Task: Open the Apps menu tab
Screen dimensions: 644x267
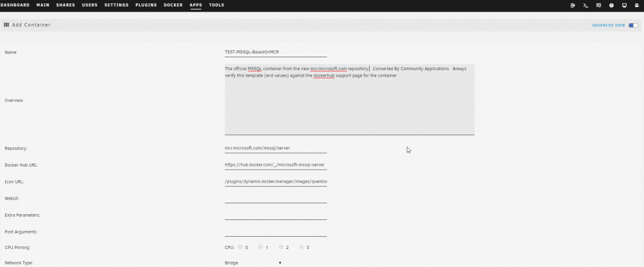Action: click(x=196, y=5)
